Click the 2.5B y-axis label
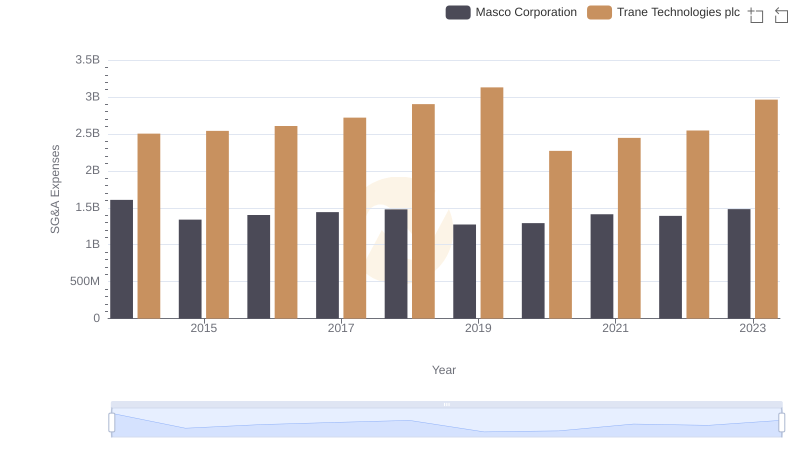This screenshot has width=800, height=461. point(87,134)
